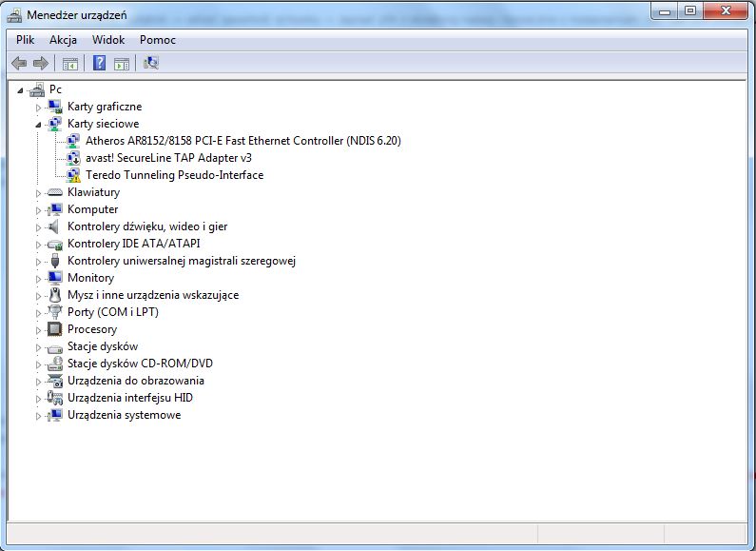This screenshot has width=756, height=551.
Task: Select the Atheros AR8152/8158 Ethernet Controller label
Action: tap(243, 141)
